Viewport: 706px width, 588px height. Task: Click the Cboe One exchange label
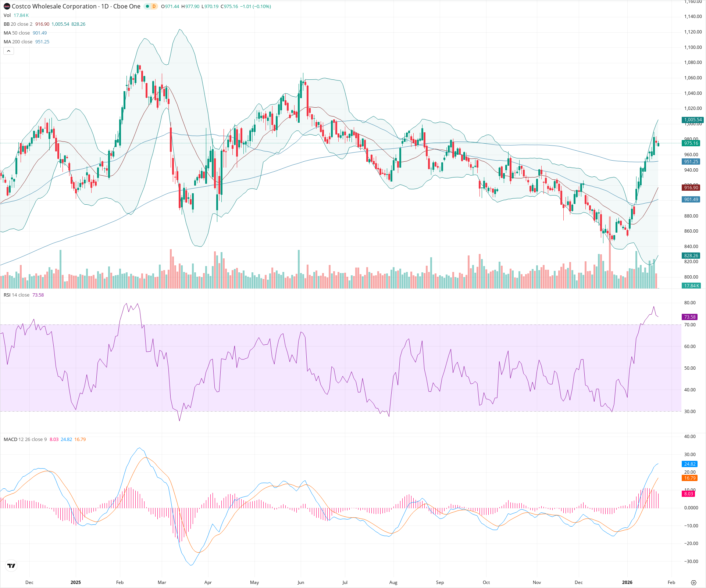tap(126, 6)
